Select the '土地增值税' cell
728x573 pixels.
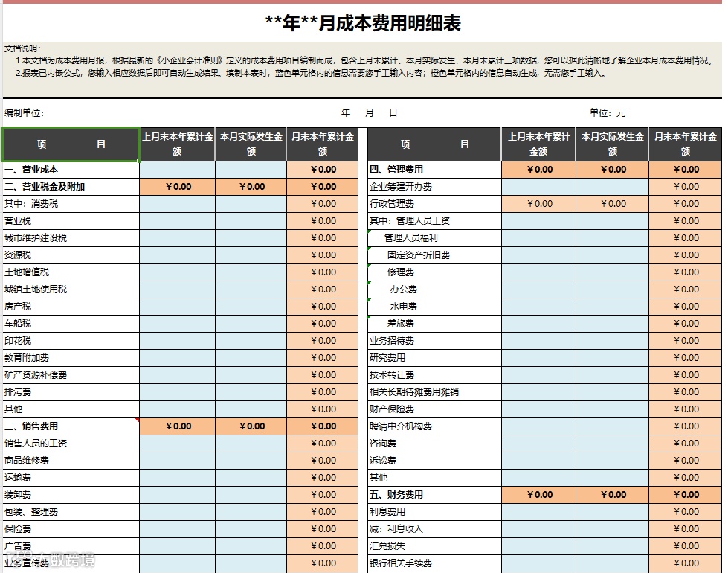pos(71,272)
